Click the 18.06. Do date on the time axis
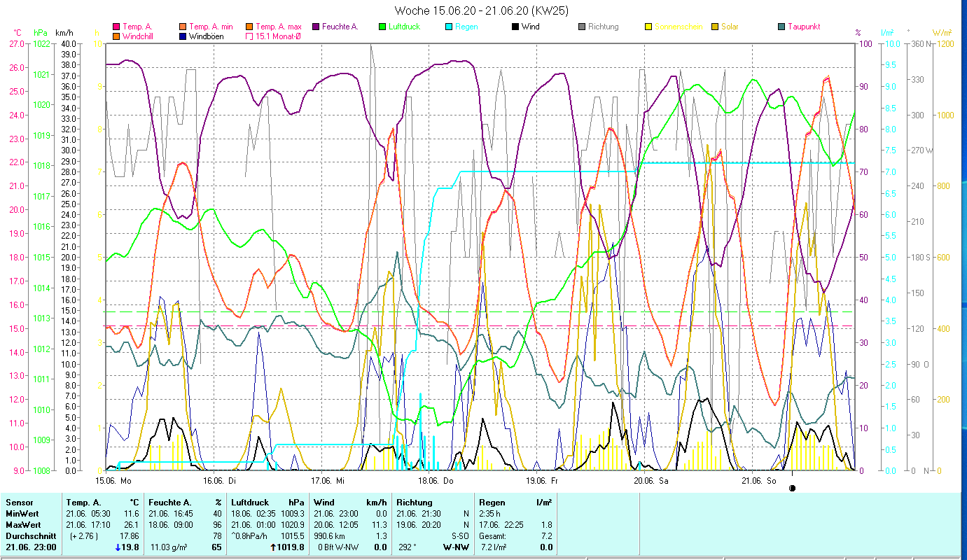The height and width of the screenshot is (560, 967). 436,481
